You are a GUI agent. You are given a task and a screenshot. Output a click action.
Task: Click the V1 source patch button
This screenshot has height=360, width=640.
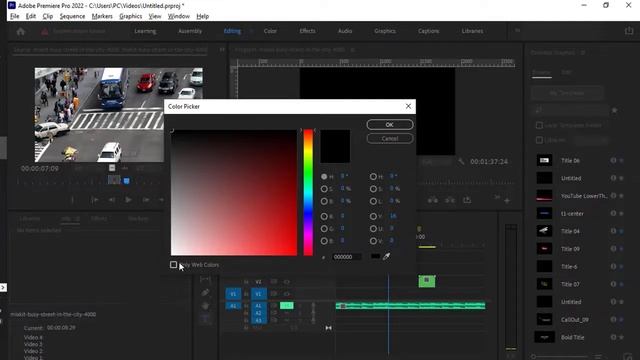point(233,294)
